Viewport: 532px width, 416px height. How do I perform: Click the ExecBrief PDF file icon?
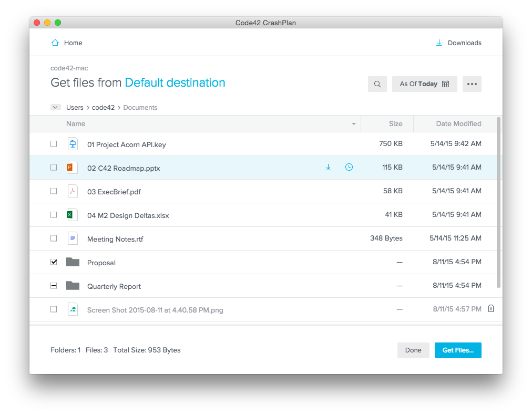pos(73,191)
